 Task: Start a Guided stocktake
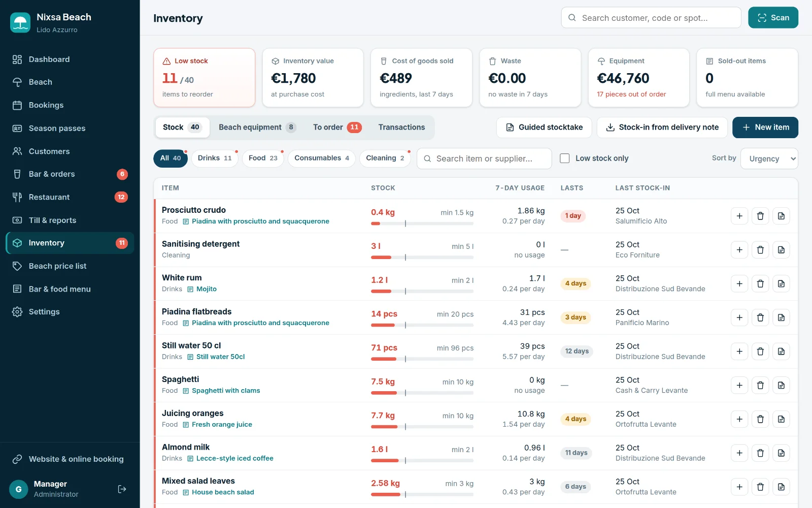(x=544, y=128)
